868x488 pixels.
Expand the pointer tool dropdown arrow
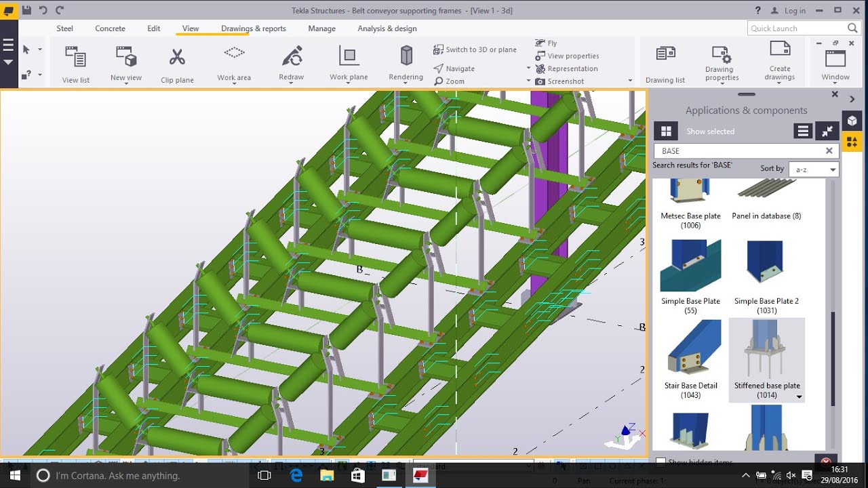pyautogui.click(x=40, y=49)
